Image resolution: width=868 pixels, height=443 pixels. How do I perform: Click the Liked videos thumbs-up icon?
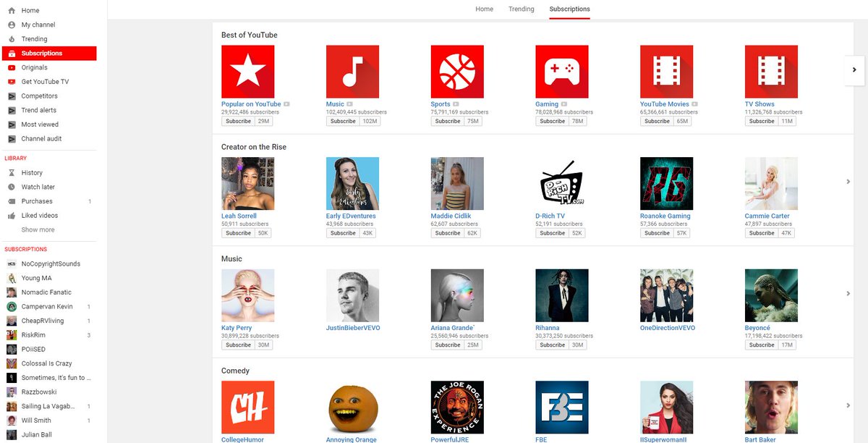(x=12, y=216)
